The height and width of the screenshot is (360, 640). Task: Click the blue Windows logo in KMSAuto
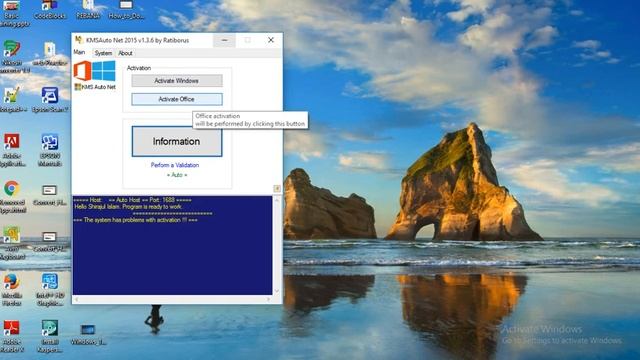[104, 71]
